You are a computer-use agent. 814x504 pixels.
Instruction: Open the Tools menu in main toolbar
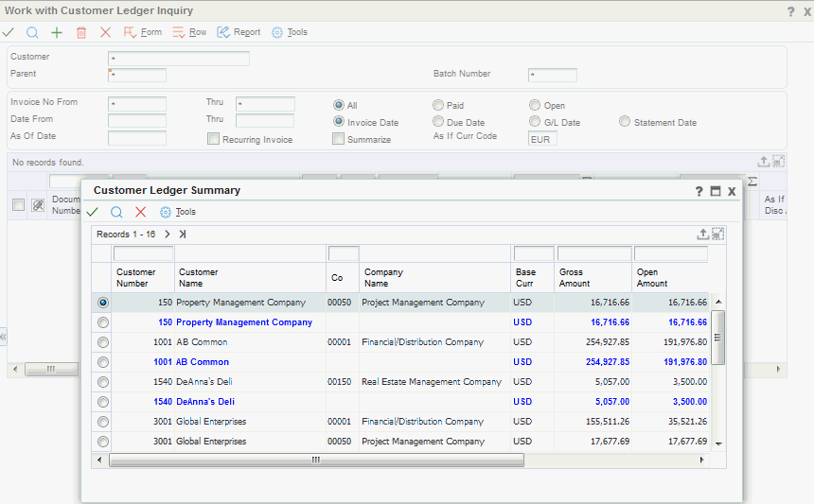(x=290, y=32)
